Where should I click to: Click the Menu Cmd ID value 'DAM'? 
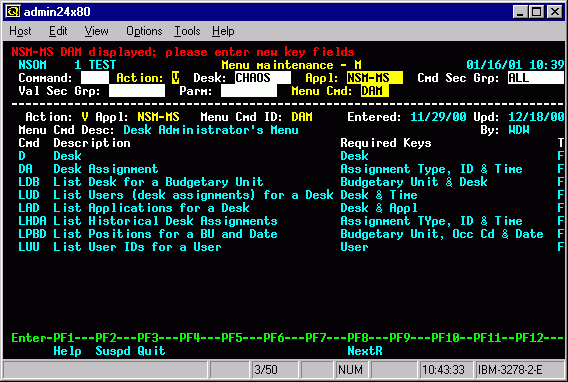click(302, 117)
